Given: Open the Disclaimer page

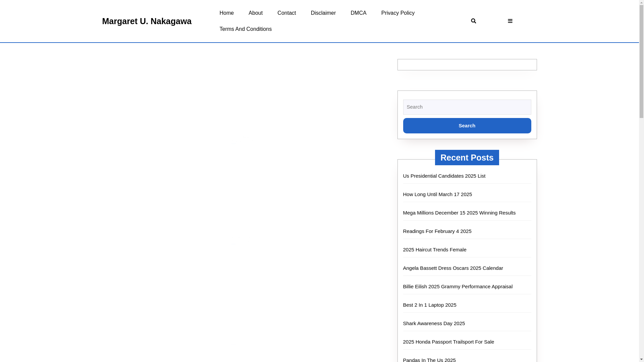Looking at the screenshot, I should 323,13.
